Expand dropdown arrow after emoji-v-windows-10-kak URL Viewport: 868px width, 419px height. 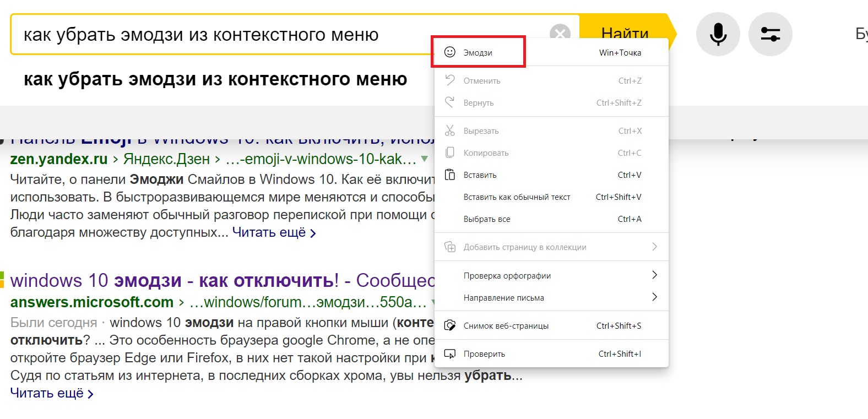(424, 159)
